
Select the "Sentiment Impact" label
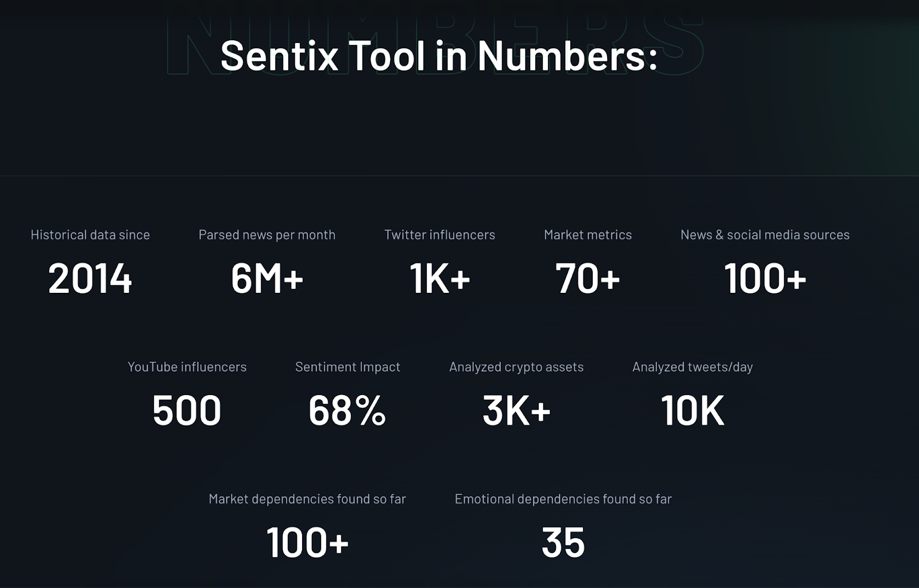point(347,367)
